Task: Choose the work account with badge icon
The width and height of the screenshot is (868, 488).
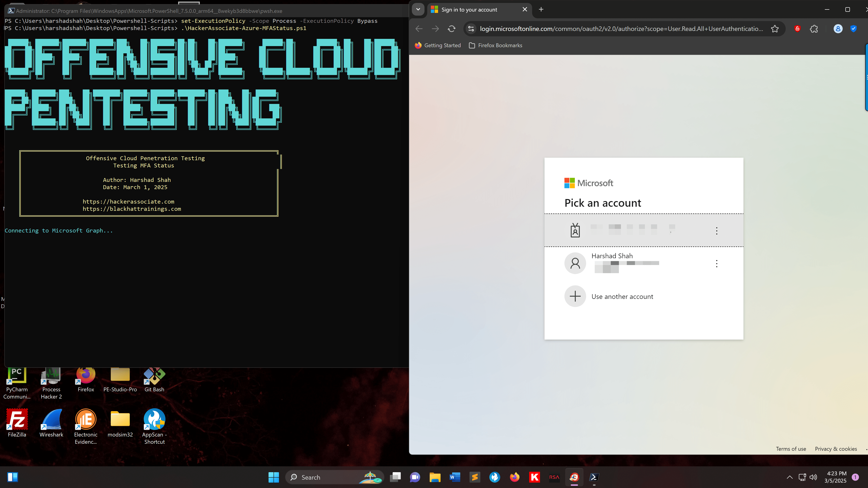Action: tap(644, 230)
